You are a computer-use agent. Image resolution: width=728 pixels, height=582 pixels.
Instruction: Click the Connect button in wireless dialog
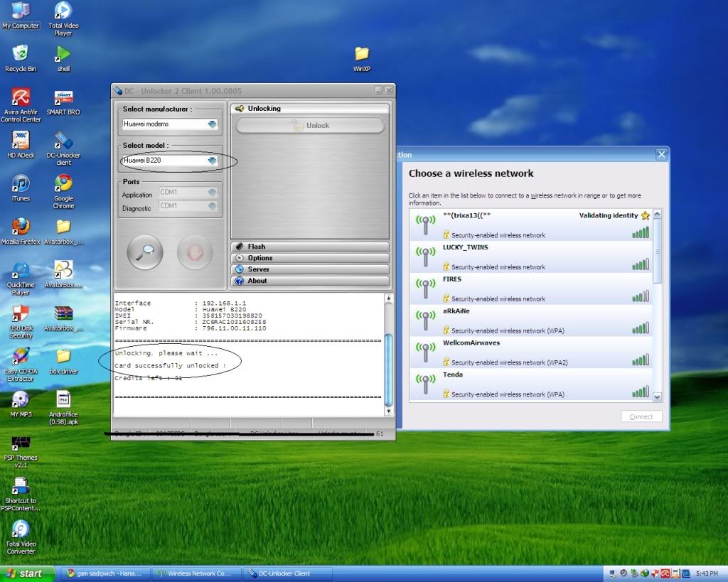(x=641, y=416)
